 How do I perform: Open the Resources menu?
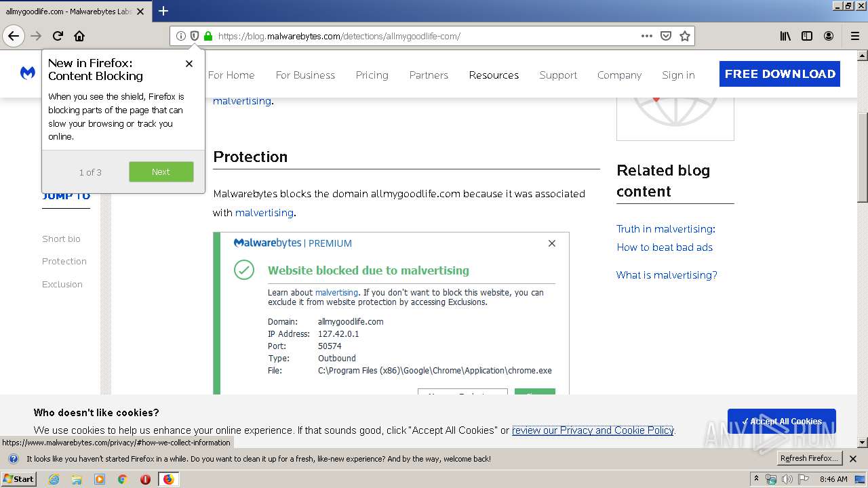tap(494, 75)
